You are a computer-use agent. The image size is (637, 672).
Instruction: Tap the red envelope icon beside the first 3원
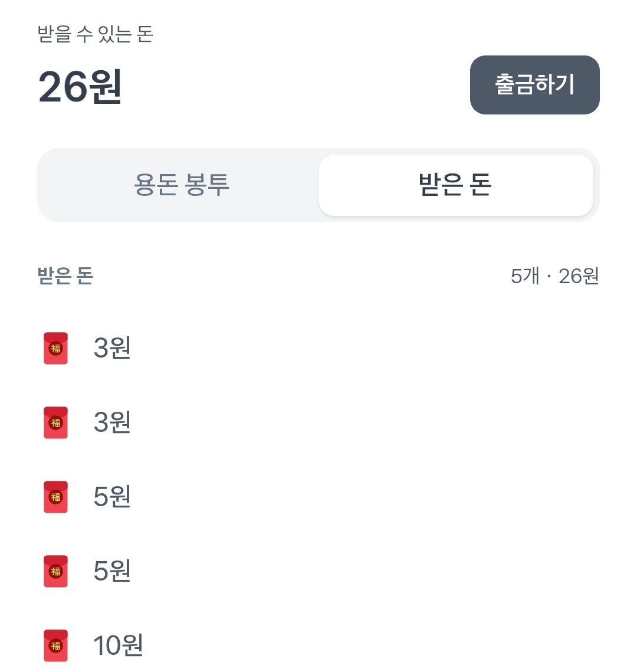(x=56, y=348)
